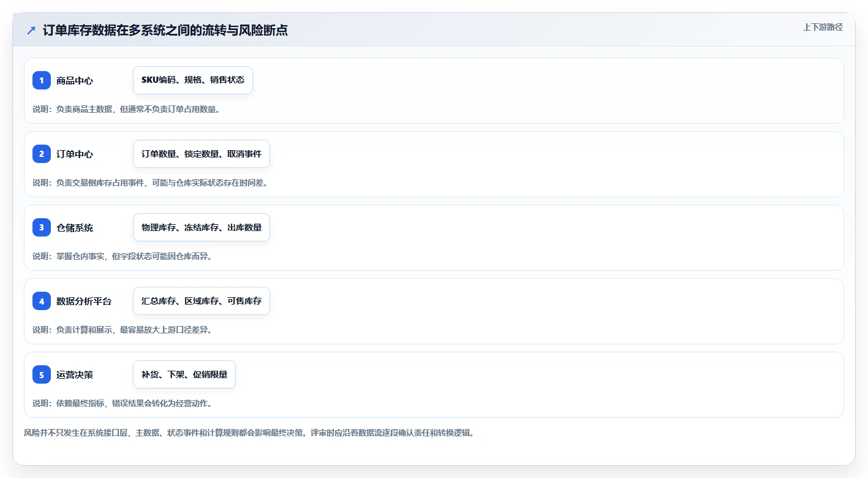This screenshot has height=478, width=868.
Task: Click the note 负责计算和展示，最容易放大上游口径差异
Action: pyautogui.click(x=123, y=330)
